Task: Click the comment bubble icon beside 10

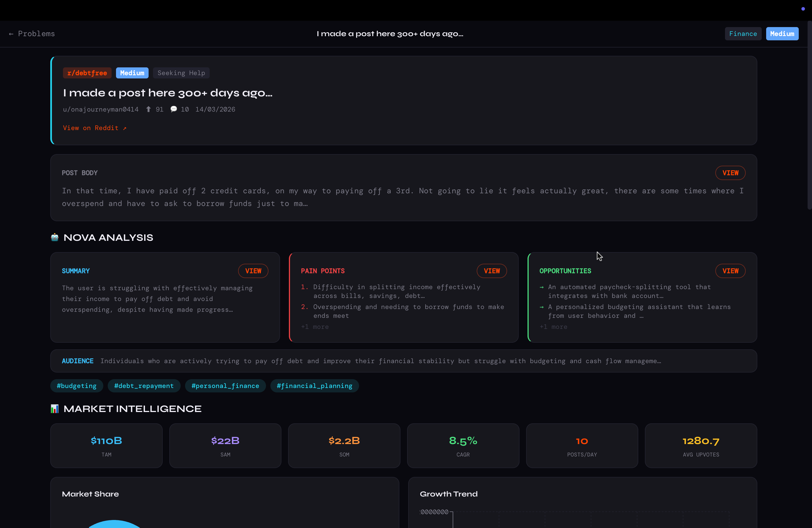Action: click(x=174, y=109)
